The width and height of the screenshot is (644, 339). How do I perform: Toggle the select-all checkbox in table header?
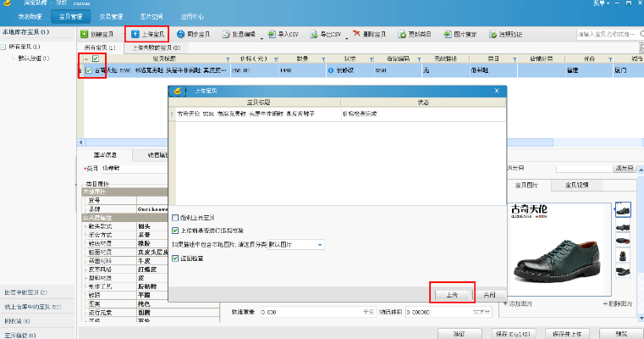tap(96, 58)
